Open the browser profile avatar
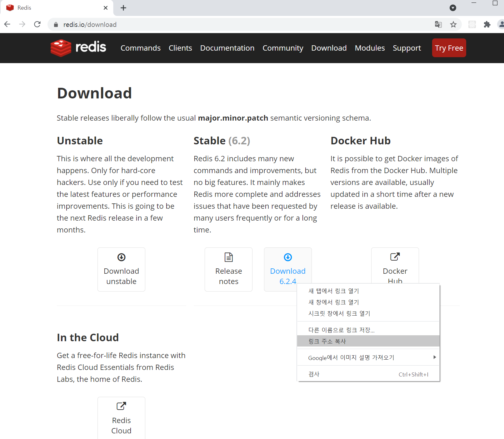Image resolution: width=504 pixels, height=439 pixels. (x=501, y=24)
